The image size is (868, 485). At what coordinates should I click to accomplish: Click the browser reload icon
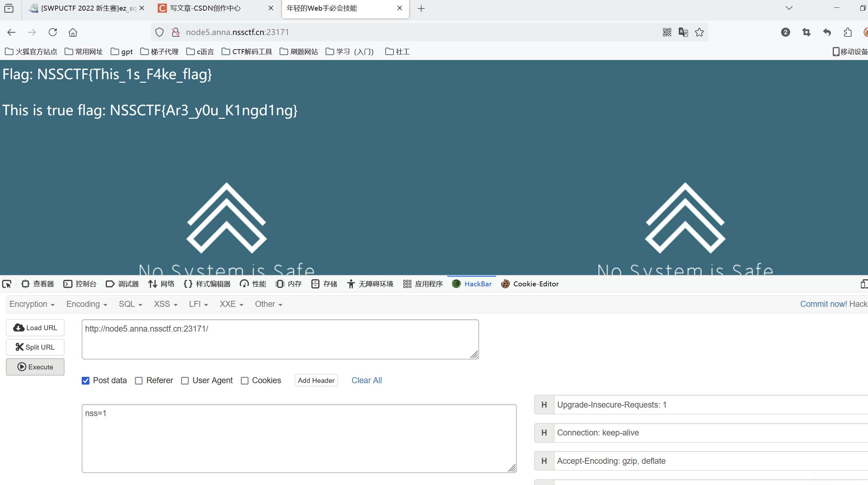(53, 32)
